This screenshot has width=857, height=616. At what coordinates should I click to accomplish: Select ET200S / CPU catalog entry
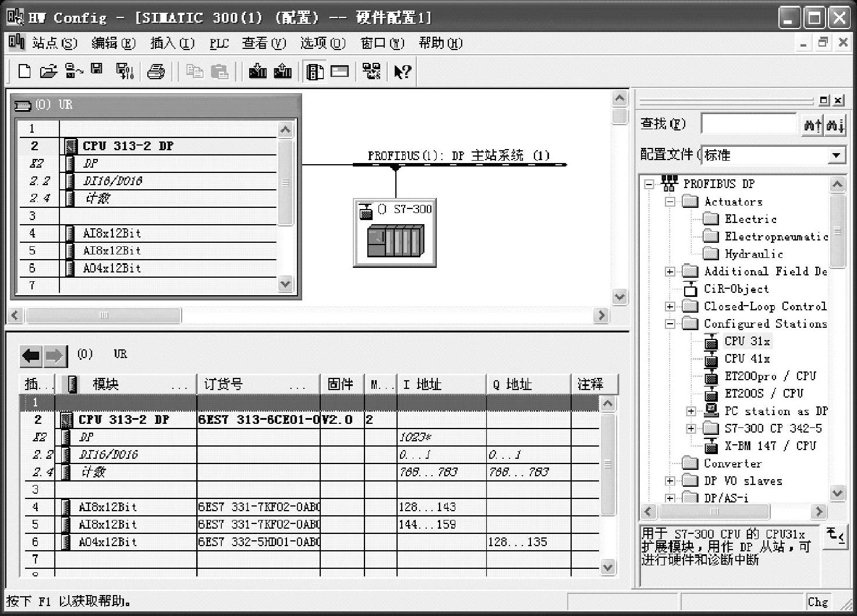(x=764, y=394)
